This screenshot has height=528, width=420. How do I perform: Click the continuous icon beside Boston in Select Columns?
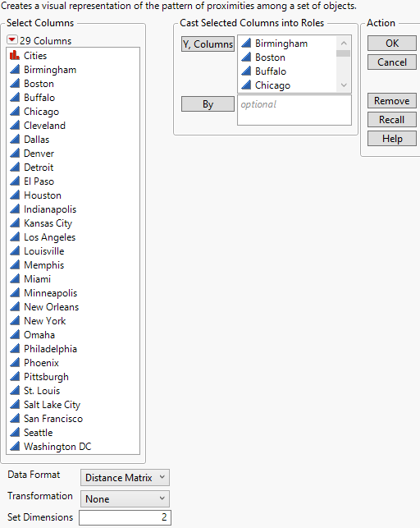(x=15, y=83)
